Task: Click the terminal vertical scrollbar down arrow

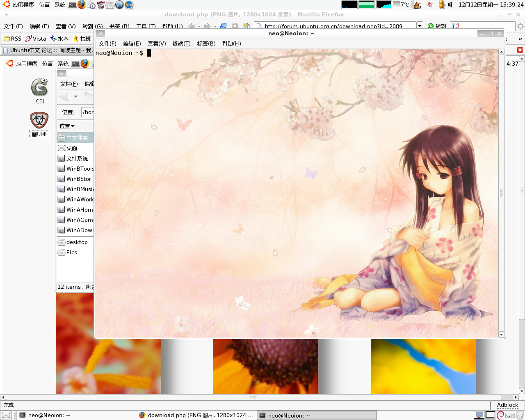Action: 501,335
